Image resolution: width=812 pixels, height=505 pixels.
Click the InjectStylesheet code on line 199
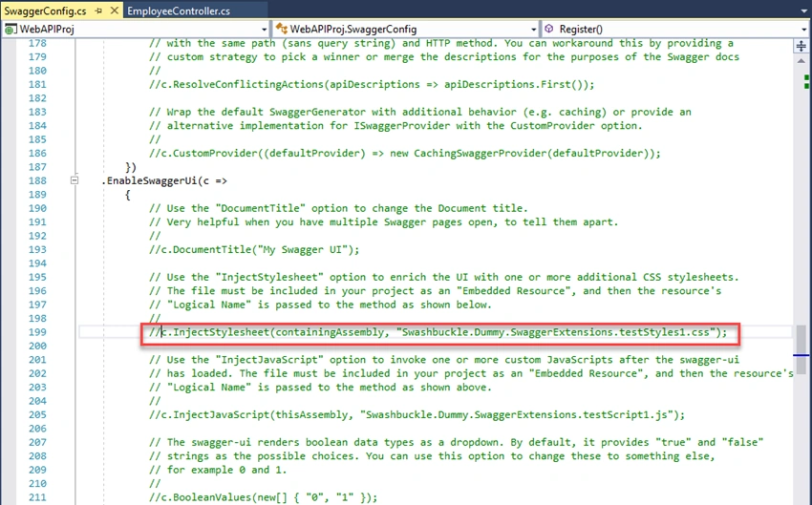[x=438, y=332]
